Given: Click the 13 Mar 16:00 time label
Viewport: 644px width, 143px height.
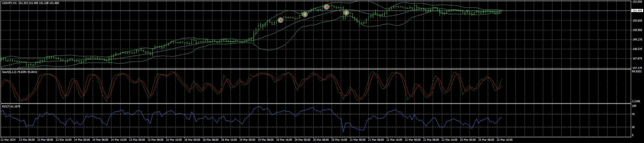Looking at the screenshot, I should click(63, 140).
